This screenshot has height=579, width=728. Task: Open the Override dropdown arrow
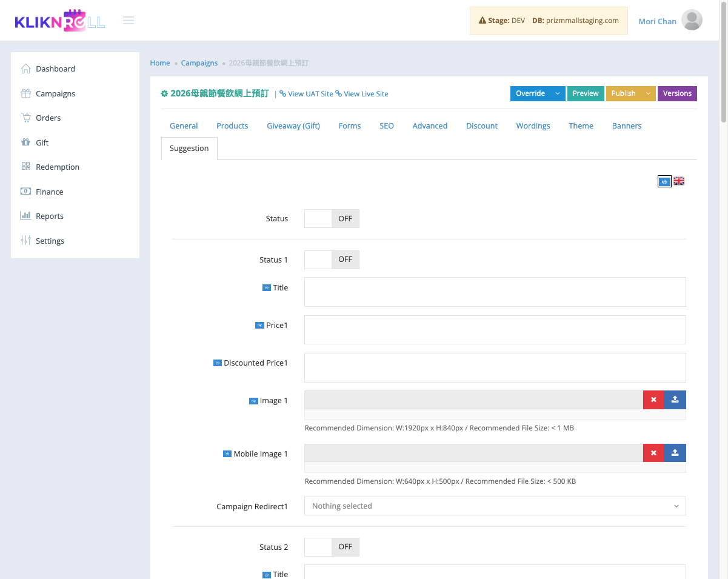[558, 93]
